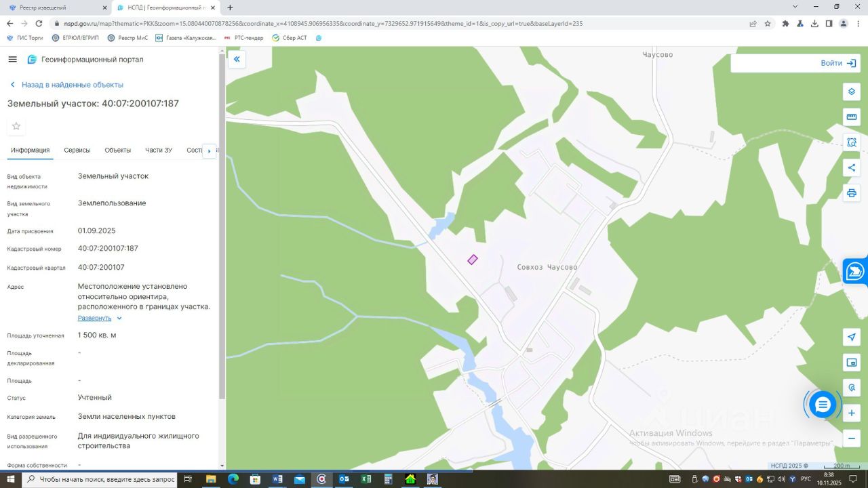Open the browser tab search dropdown
The height and width of the screenshot is (488, 868).
point(795,7)
